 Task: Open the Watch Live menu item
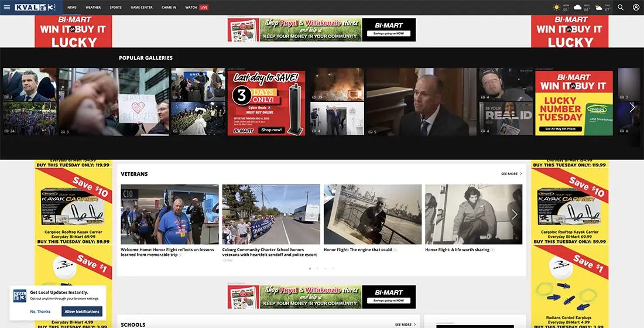click(197, 8)
